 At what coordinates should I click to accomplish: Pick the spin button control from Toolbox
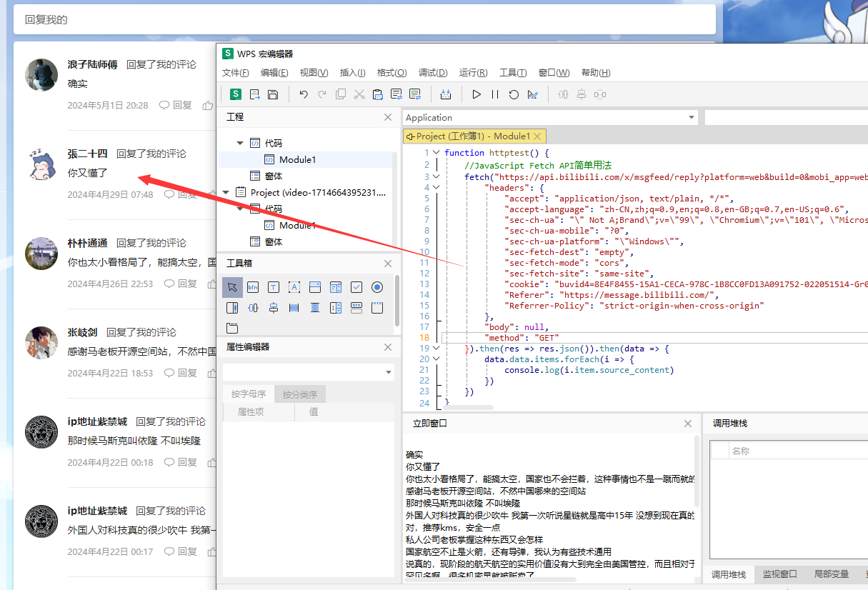[335, 307]
